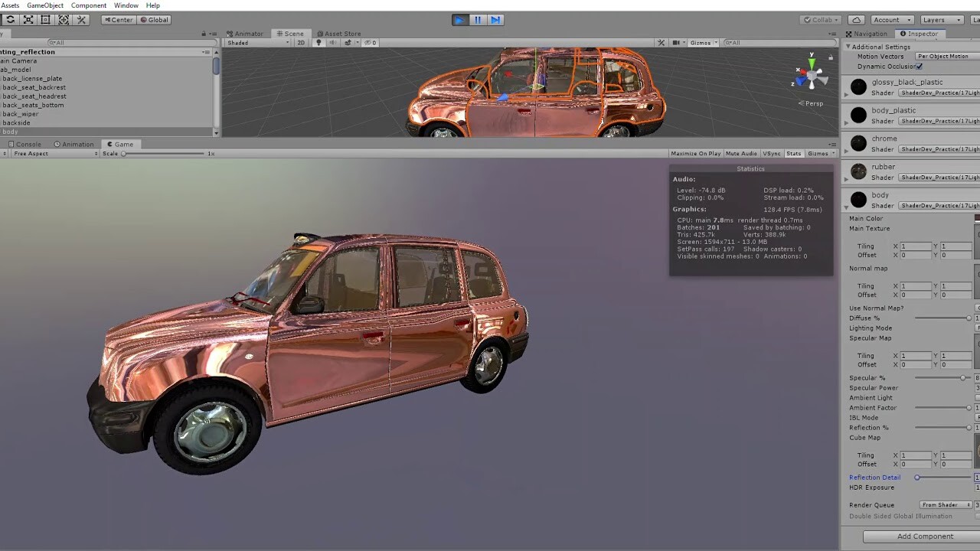Click Maximize On Play
The width and height of the screenshot is (980, 551).
pyautogui.click(x=694, y=153)
